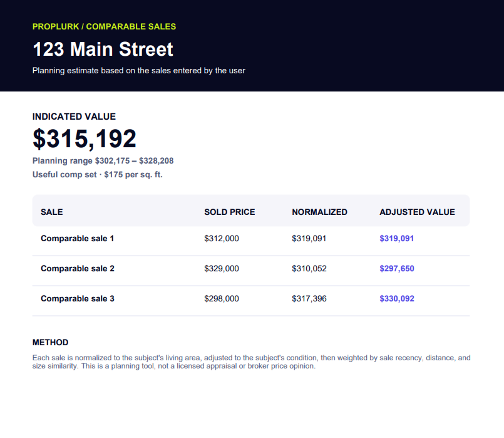Select the Comparable sale 1 row label

tap(78, 239)
